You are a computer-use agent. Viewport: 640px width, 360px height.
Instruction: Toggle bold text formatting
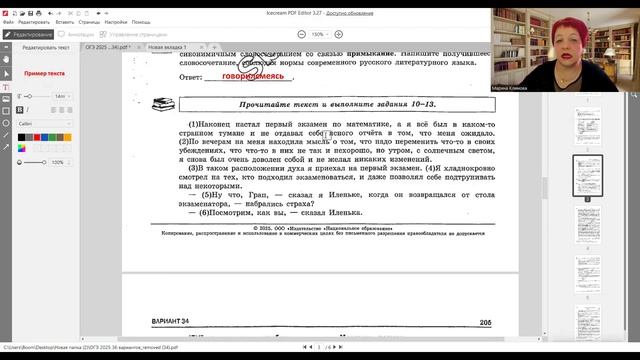20,110
